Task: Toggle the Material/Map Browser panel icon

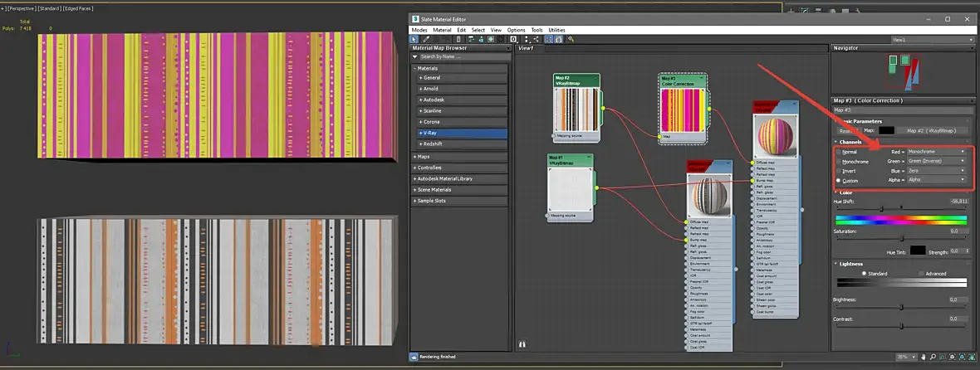Action: 548,39
